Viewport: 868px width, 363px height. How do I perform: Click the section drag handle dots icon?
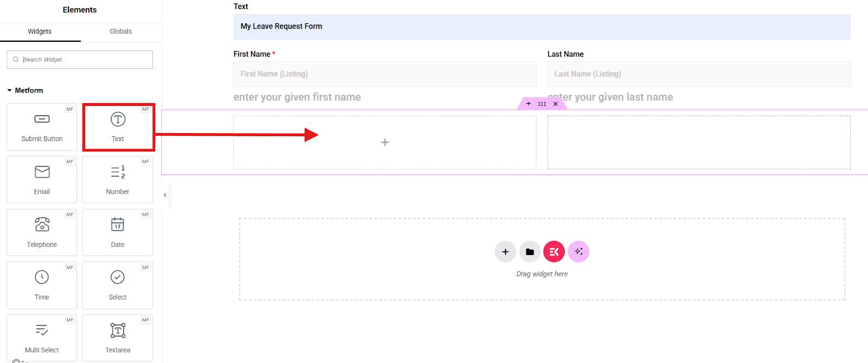click(x=542, y=104)
